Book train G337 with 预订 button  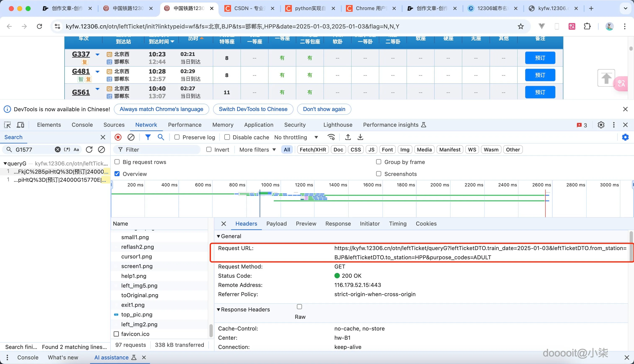coord(540,58)
